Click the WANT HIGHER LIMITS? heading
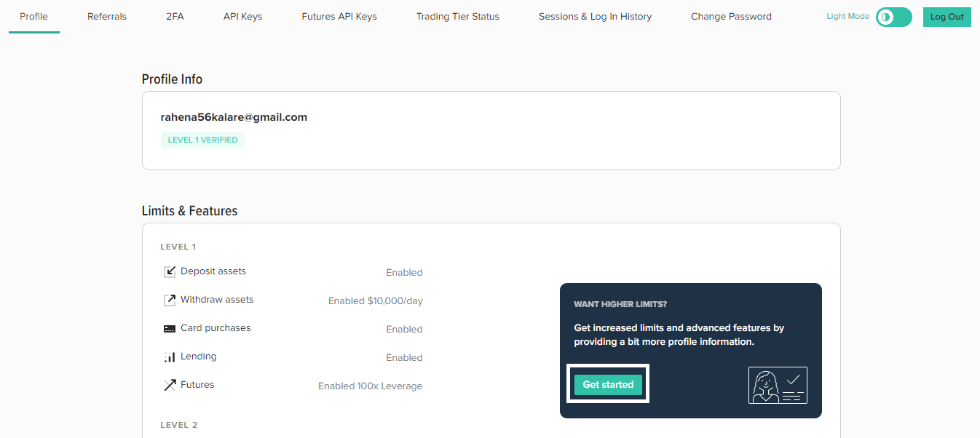 620,304
